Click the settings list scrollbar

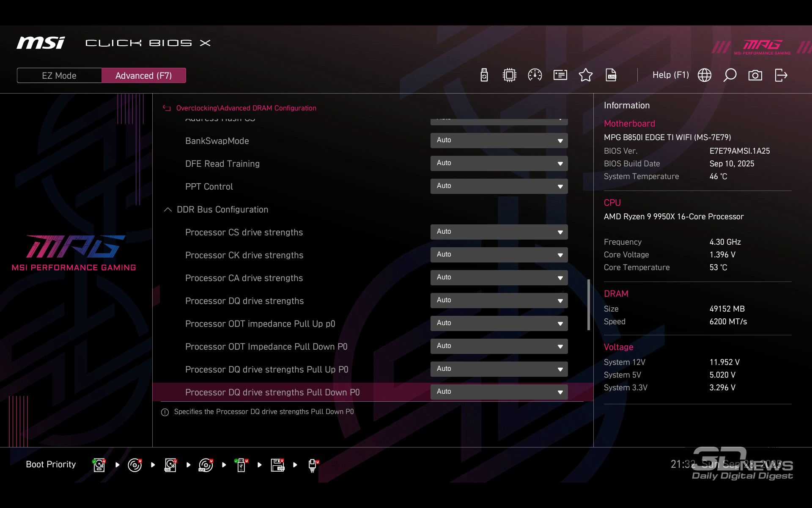[x=588, y=305]
